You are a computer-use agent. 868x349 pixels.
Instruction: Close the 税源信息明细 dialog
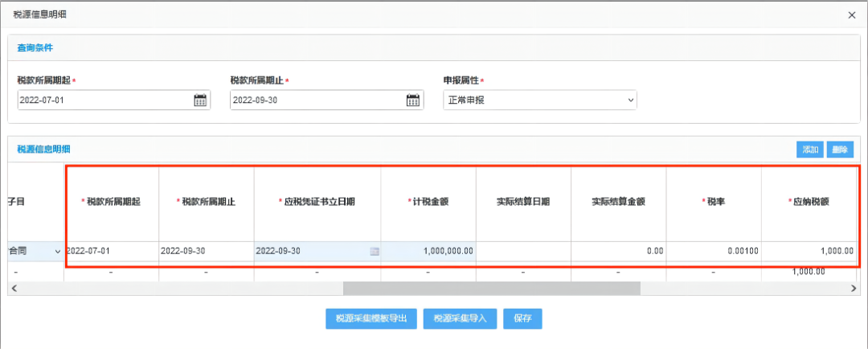[852, 15]
